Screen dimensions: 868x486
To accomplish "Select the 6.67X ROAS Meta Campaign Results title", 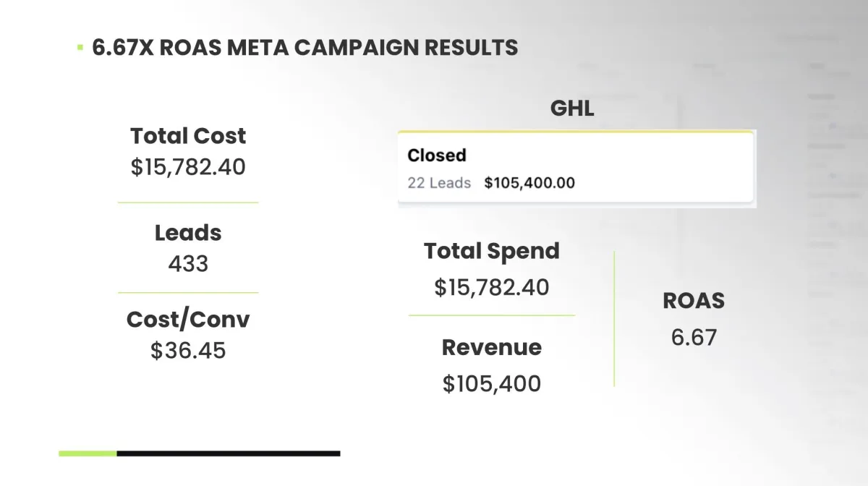I will [x=305, y=48].
